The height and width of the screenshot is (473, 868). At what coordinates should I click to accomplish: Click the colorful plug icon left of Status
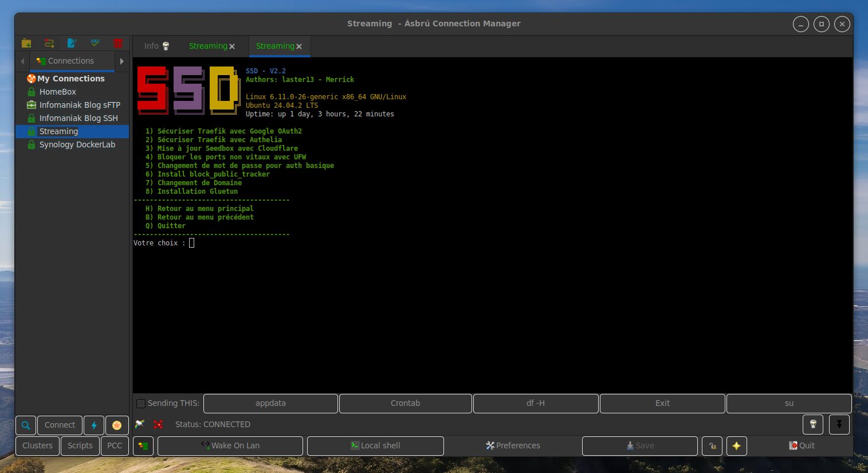click(140, 425)
